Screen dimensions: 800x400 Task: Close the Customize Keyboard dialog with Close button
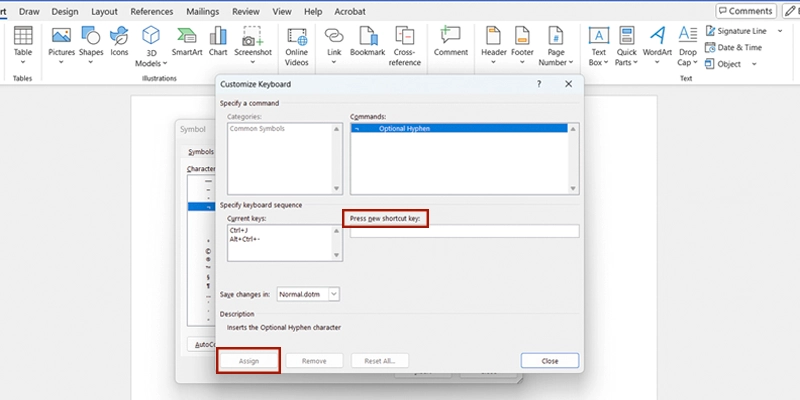(550, 360)
